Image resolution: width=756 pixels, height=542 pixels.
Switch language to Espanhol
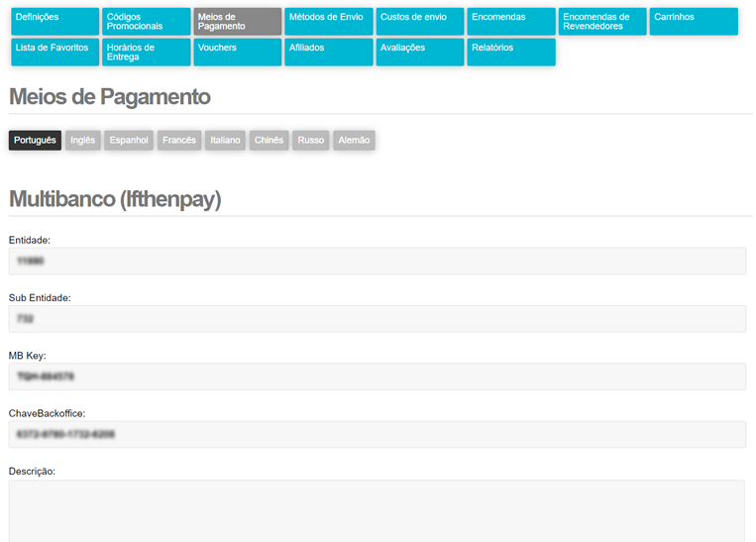point(129,141)
